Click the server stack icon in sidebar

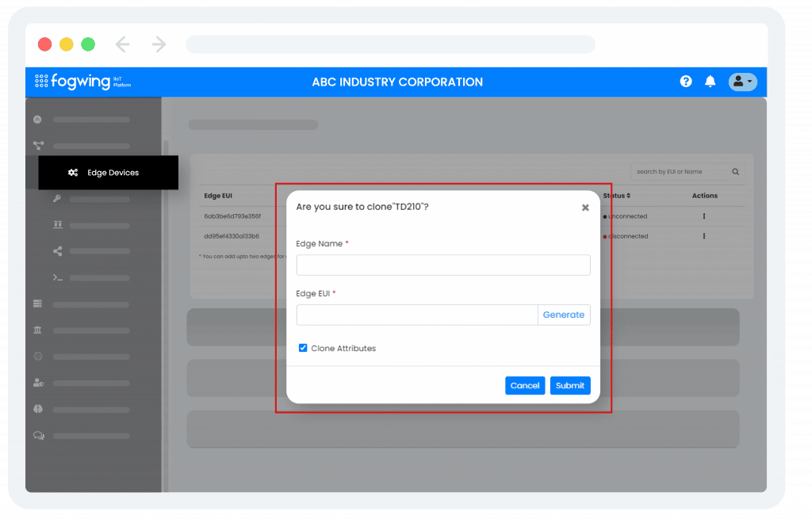pos(38,303)
